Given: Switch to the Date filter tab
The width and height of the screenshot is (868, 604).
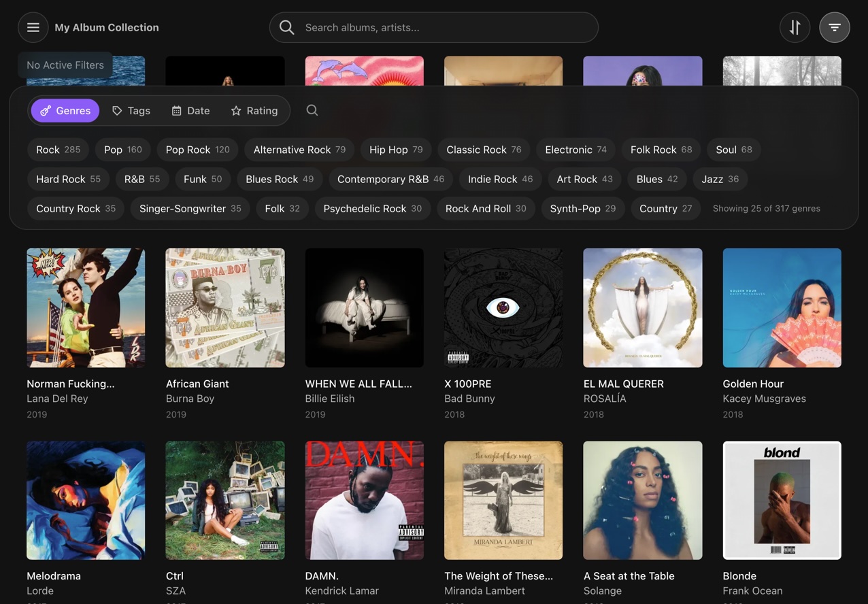Looking at the screenshot, I should 190,111.
